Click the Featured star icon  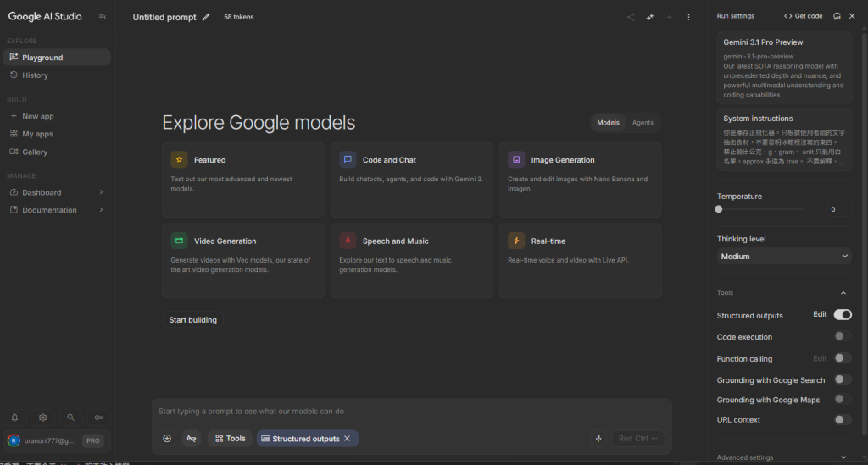[x=179, y=160]
